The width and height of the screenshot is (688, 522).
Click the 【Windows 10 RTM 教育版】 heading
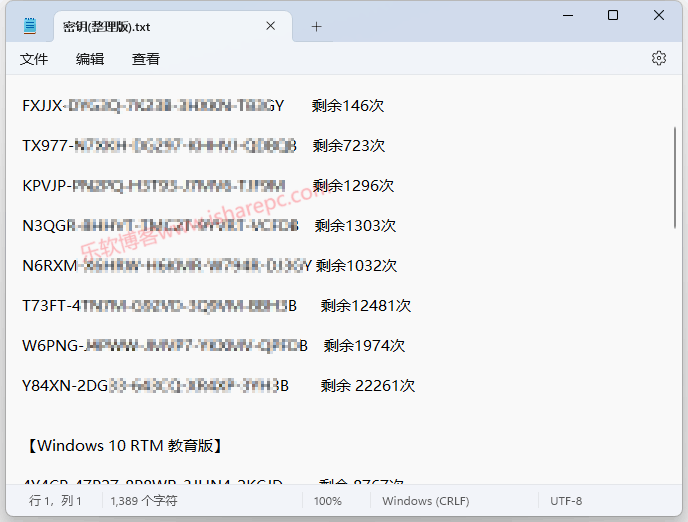click(125, 446)
